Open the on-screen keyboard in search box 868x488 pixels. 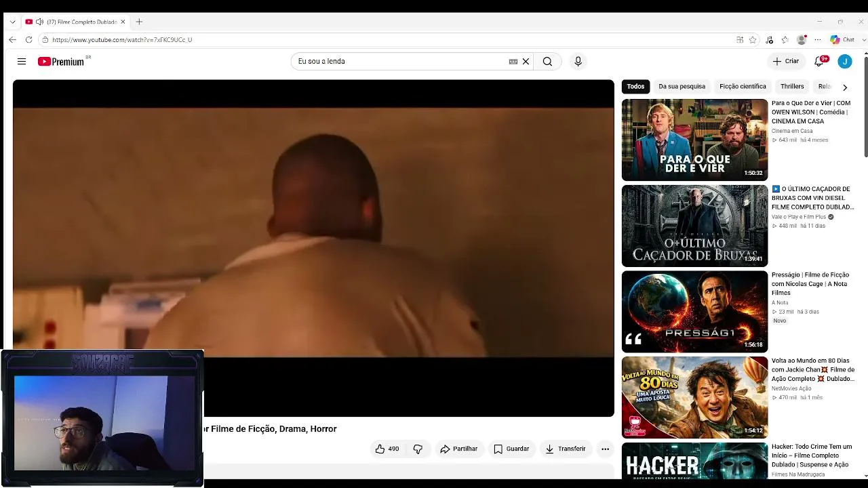point(513,62)
